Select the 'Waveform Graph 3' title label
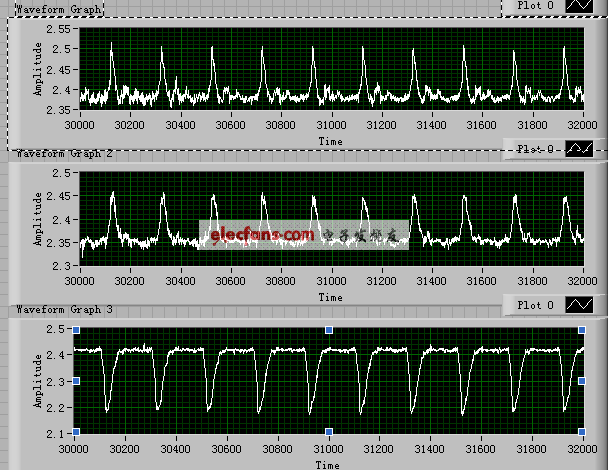Viewport: 608px width, 470px height. tap(64, 309)
